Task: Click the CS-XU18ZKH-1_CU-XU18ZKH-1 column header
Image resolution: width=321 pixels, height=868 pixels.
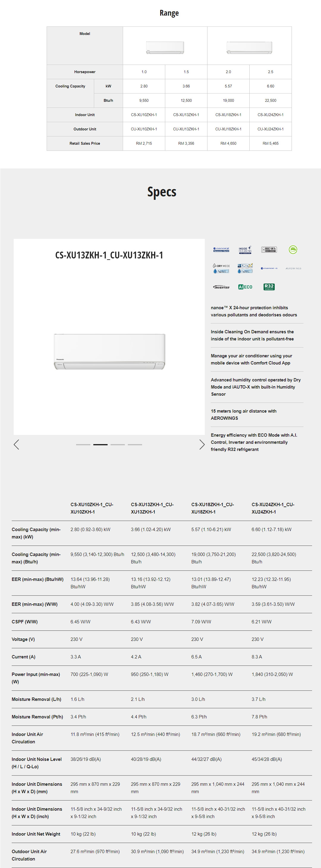Action: [x=213, y=508]
